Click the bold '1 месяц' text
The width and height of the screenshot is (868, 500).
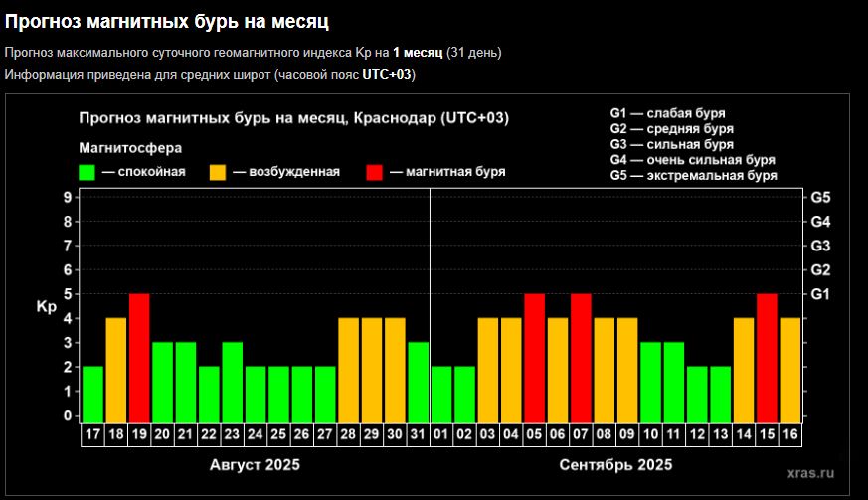pyautogui.click(x=418, y=53)
